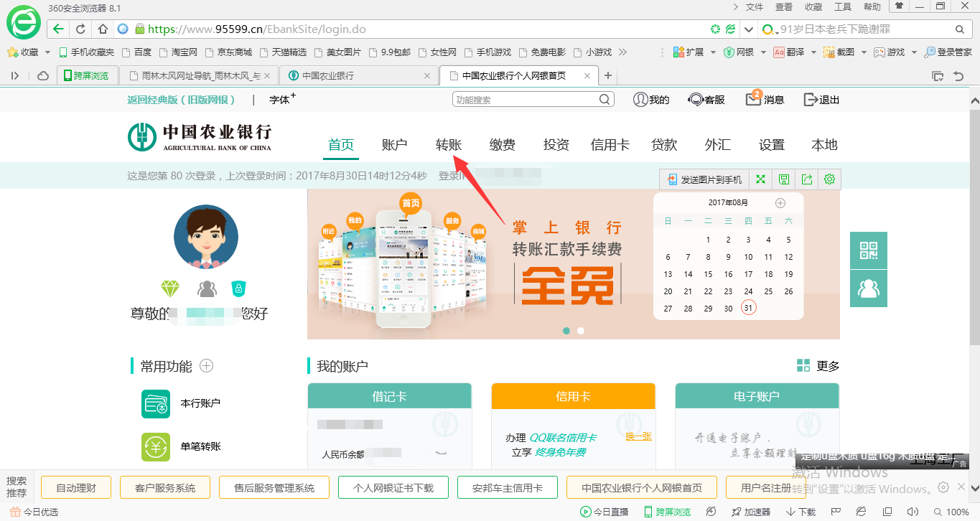Open the 账户 navigation item

395,145
